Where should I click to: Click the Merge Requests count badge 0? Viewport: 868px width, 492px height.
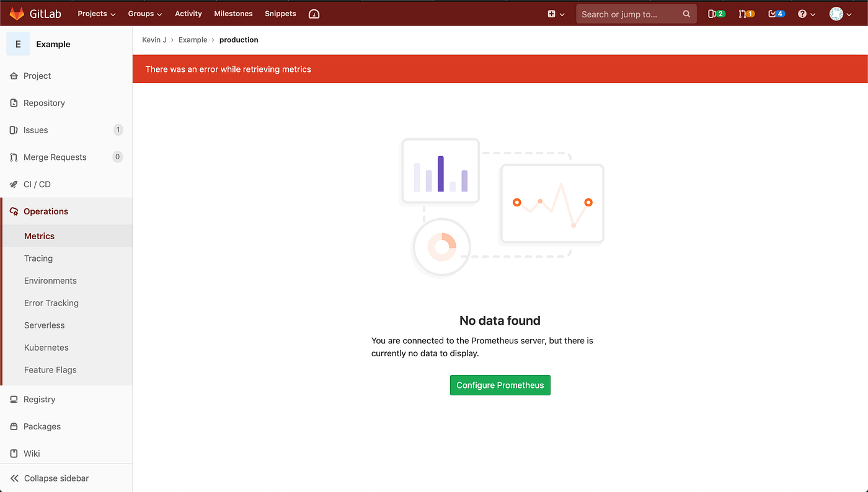pyautogui.click(x=118, y=157)
